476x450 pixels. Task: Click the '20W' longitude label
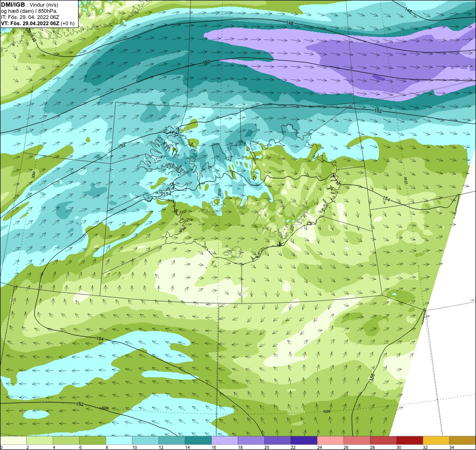point(219,192)
